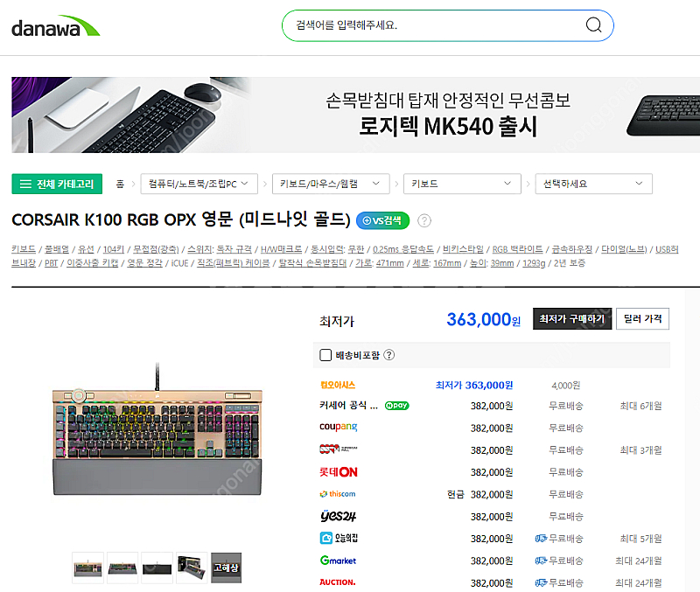This screenshot has height=592, width=700.
Task: Click 최대 6개월 installment text
Action: [640, 406]
